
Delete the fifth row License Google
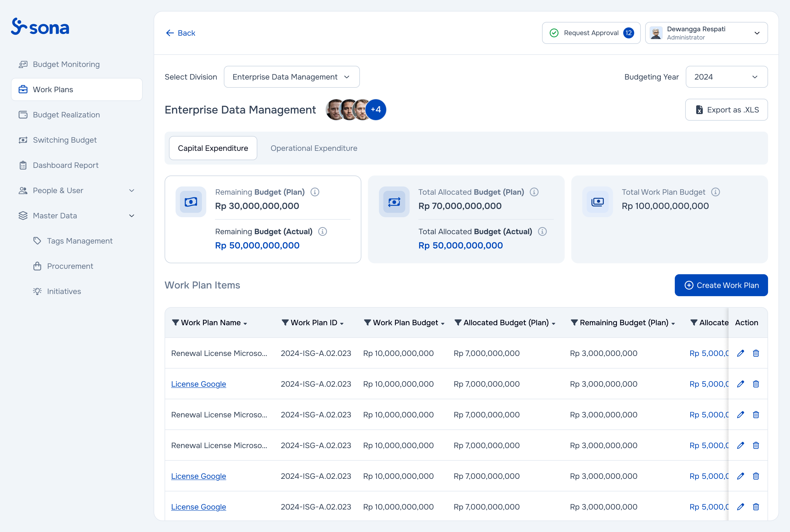tap(756, 476)
